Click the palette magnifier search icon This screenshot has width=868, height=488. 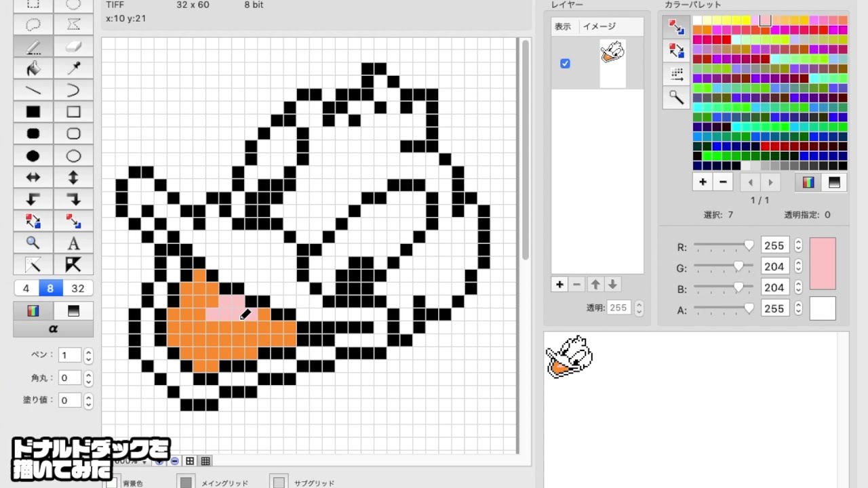click(x=676, y=98)
